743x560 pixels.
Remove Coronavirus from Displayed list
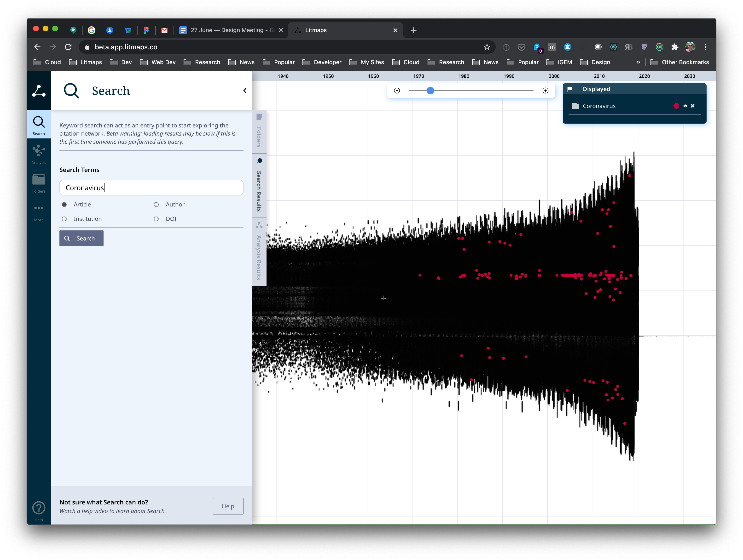(x=693, y=106)
